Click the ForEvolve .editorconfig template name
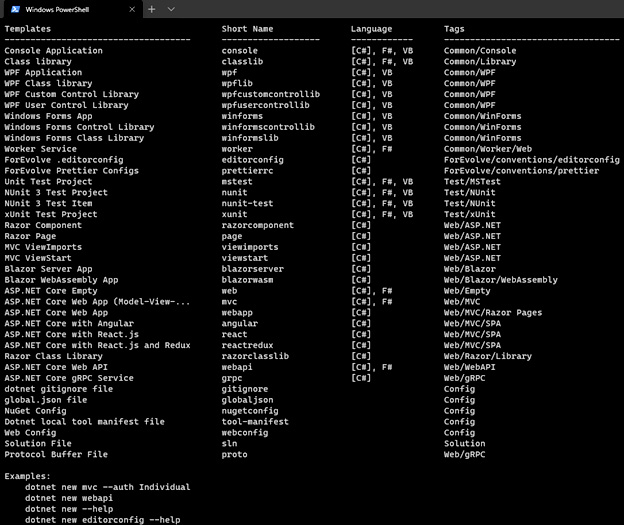 (64, 160)
